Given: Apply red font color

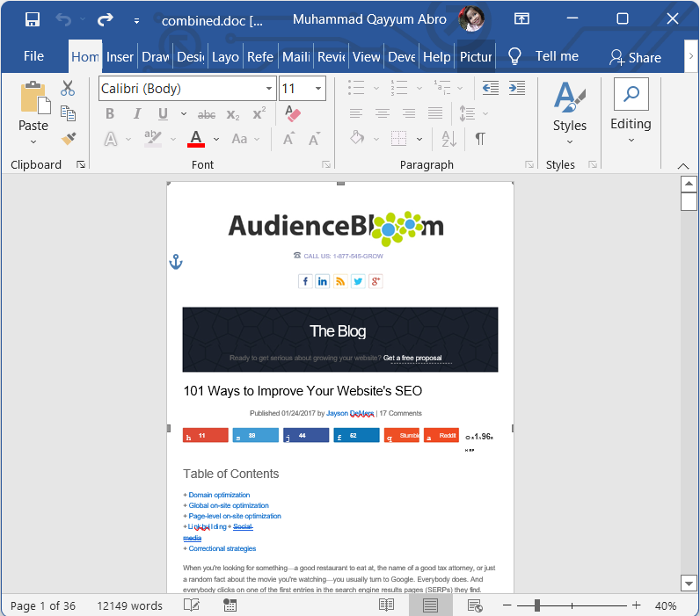Looking at the screenshot, I should click(196, 139).
